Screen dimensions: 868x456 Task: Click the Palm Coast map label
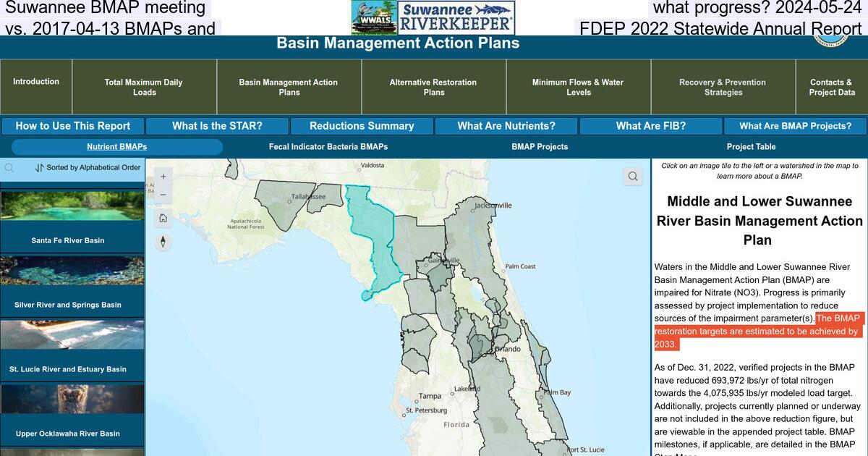tap(521, 266)
